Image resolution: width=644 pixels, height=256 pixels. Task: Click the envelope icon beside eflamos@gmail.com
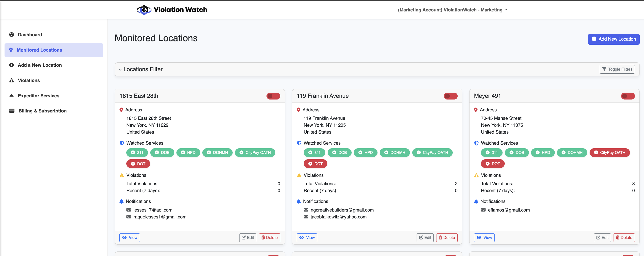(483, 210)
